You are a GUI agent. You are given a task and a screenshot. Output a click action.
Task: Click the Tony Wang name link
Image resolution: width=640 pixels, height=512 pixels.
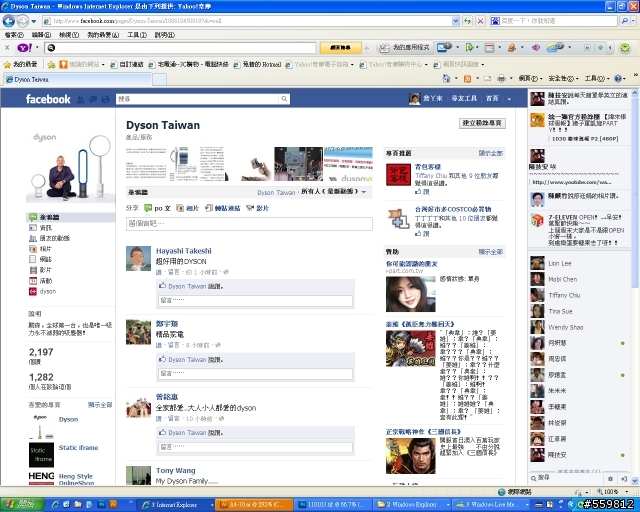[176, 470]
